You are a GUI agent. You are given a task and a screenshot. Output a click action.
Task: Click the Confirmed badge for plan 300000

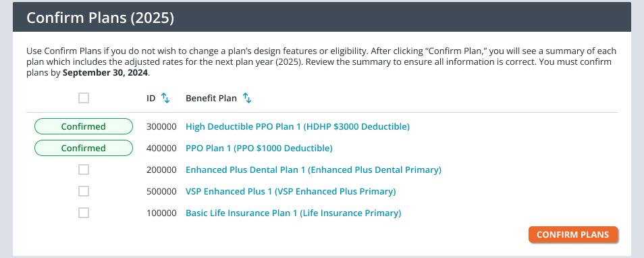[84, 126]
